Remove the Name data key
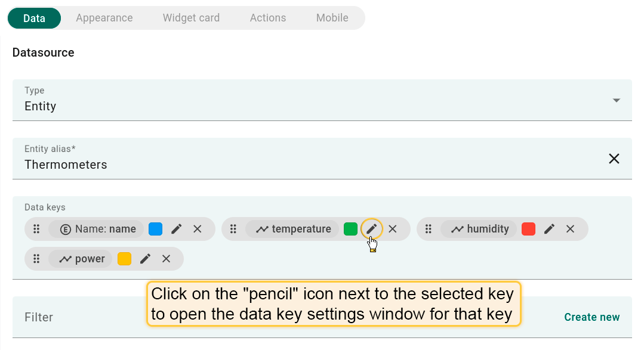 coord(198,229)
